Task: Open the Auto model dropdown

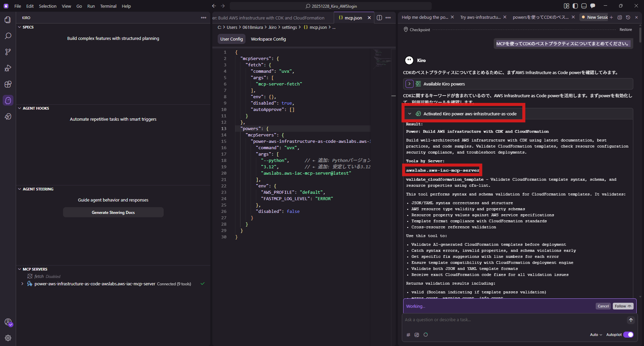Action: (596, 335)
